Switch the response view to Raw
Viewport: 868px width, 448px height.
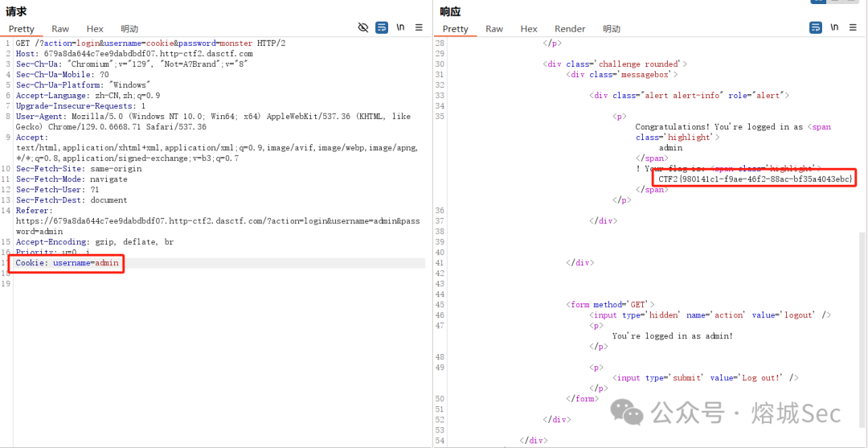point(494,29)
